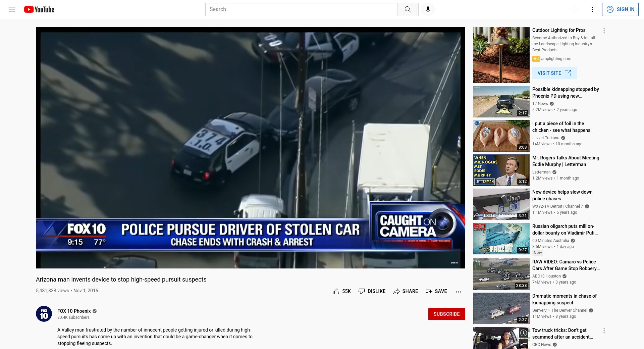644x349 pixels.
Task: Focus the Search input field
Action: pos(301,9)
